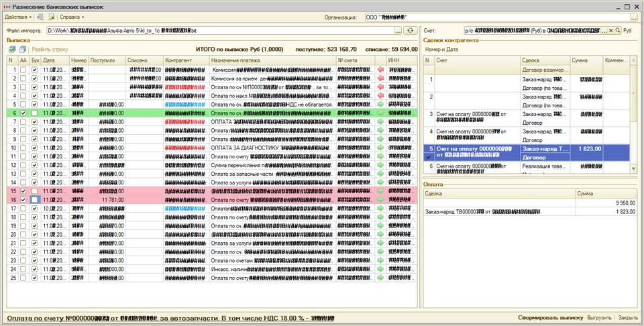This screenshot has height=326, width=644.
Task: Toggle Бух checkbox in row 1
Action: [34, 70]
